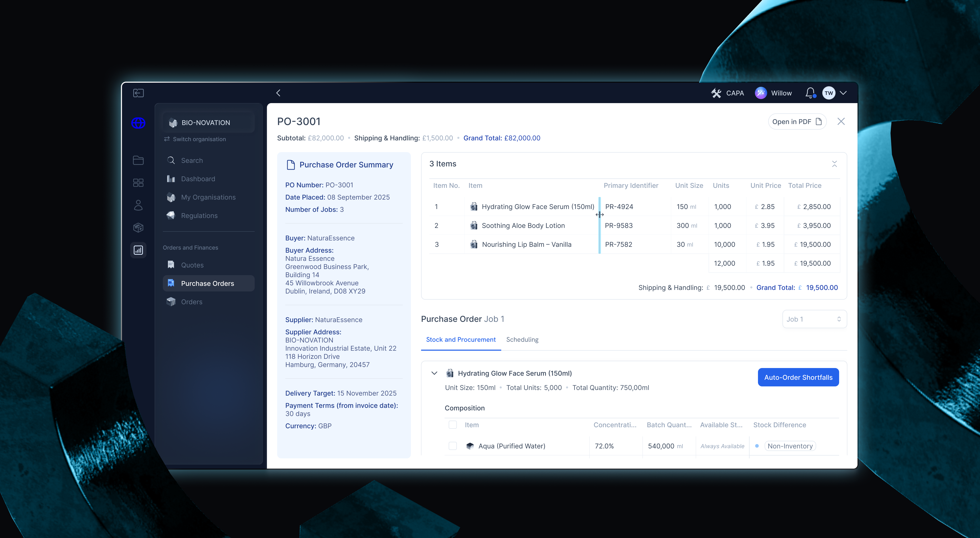Open the user profile rail icon

click(x=138, y=205)
